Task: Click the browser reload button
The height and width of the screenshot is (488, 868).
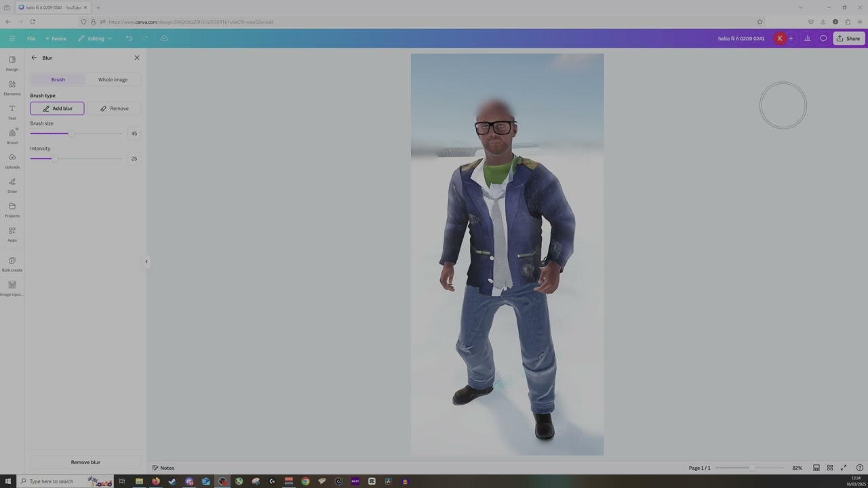Action: point(32,22)
